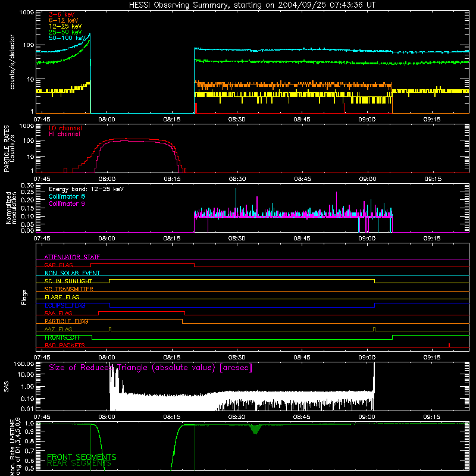476x476 pixels.
Task: Click the 'Size of Reduced Triangle' caption
Action: [151, 368]
